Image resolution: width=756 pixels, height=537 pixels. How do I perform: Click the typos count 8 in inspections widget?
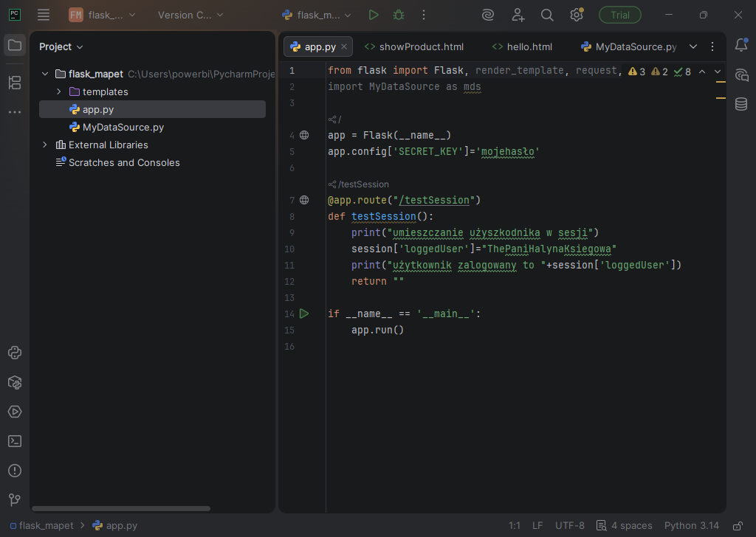pyautogui.click(x=682, y=72)
